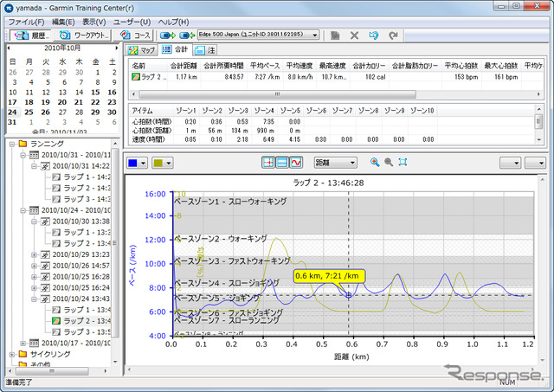
Task: Collapse the ランニング folder
Action: point(12,144)
